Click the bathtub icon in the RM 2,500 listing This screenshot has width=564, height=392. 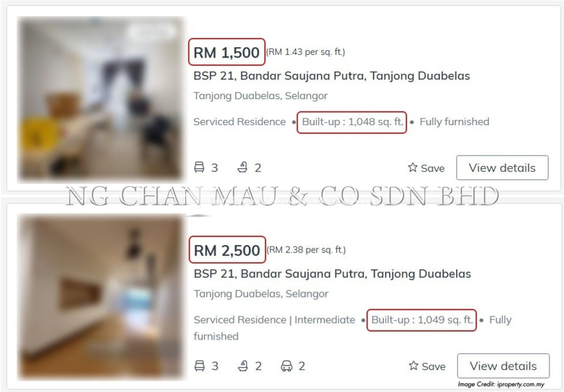(243, 366)
